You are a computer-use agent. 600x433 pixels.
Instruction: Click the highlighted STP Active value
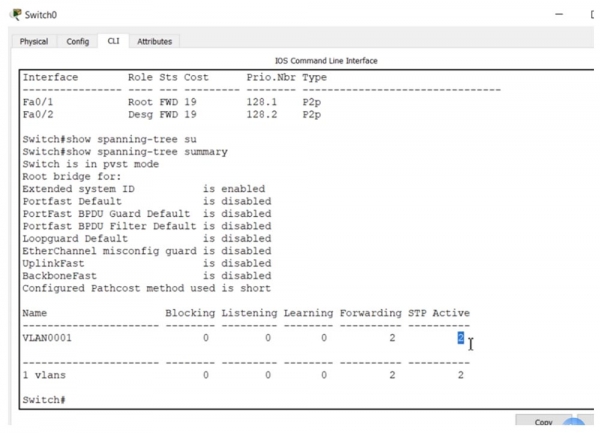[461, 338]
